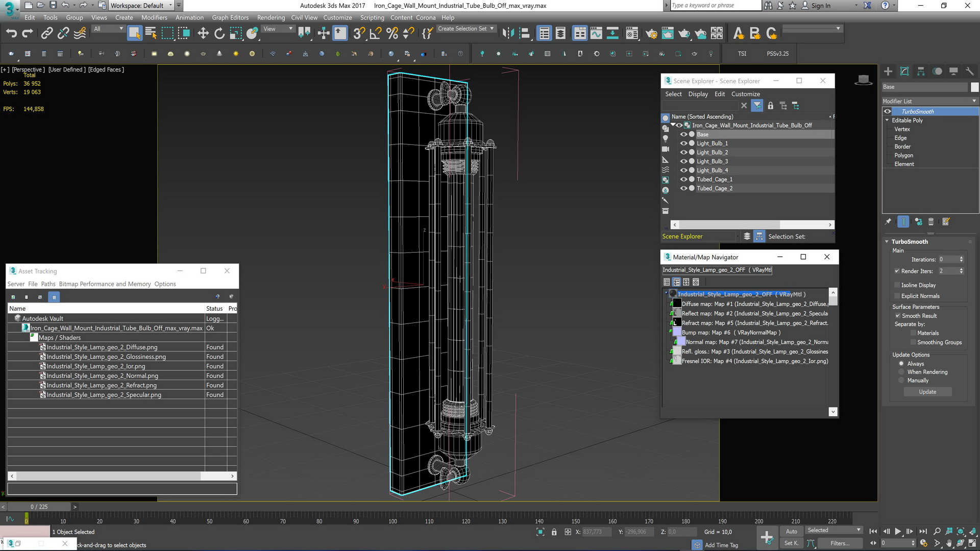Open the Create tab in command panel
The width and height of the screenshot is (980, 551).
(x=888, y=71)
